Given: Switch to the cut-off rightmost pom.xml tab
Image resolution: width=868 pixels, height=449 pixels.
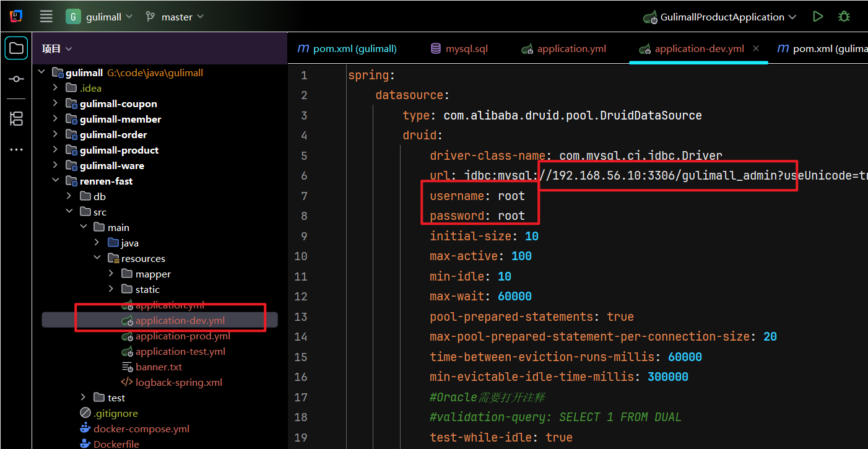Looking at the screenshot, I should pyautogui.click(x=823, y=48).
